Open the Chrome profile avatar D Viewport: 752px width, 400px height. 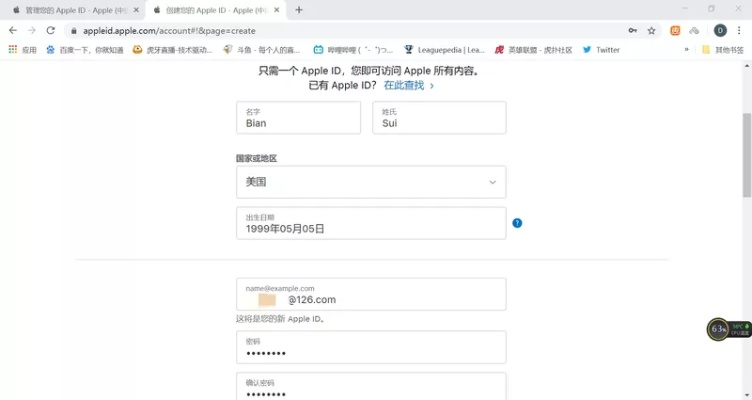coord(720,31)
